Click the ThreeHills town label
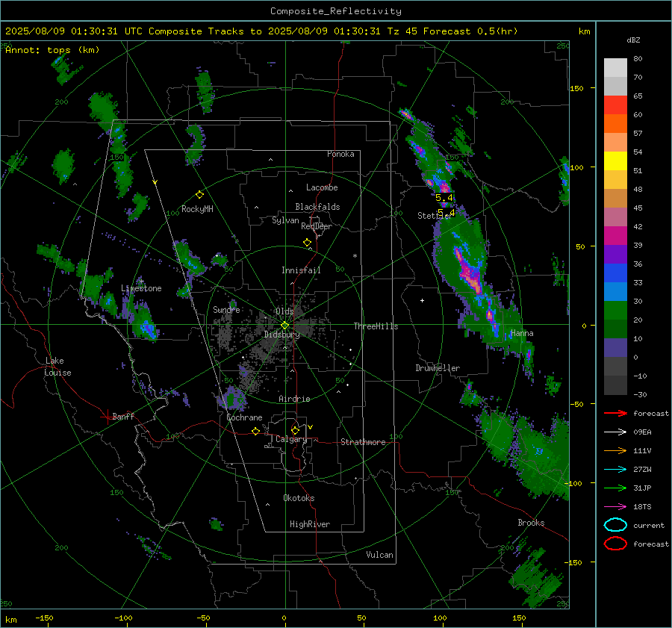The height and width of the screenshot is (628, 672). pyautogui.click(x=376, y=326)
